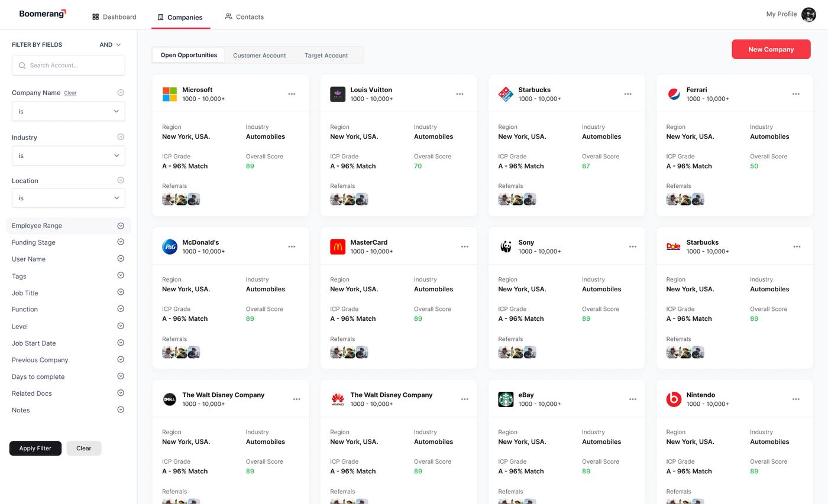Expand the Job Title filter
The width and height of the screenshot is (828, 504).
[x=121, y=292]
